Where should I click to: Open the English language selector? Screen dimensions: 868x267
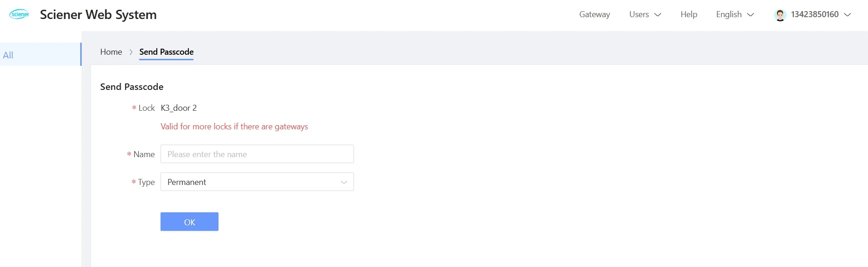click(735, 14)
